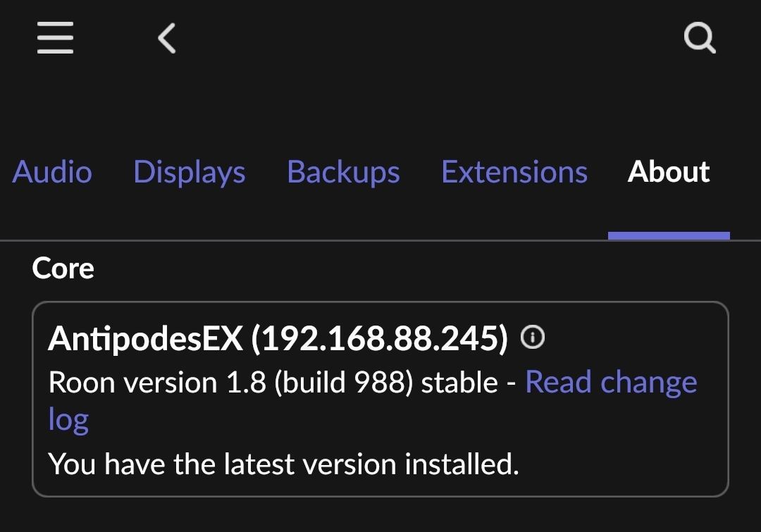Click the word "stable" in the version line

click(459, 383)
